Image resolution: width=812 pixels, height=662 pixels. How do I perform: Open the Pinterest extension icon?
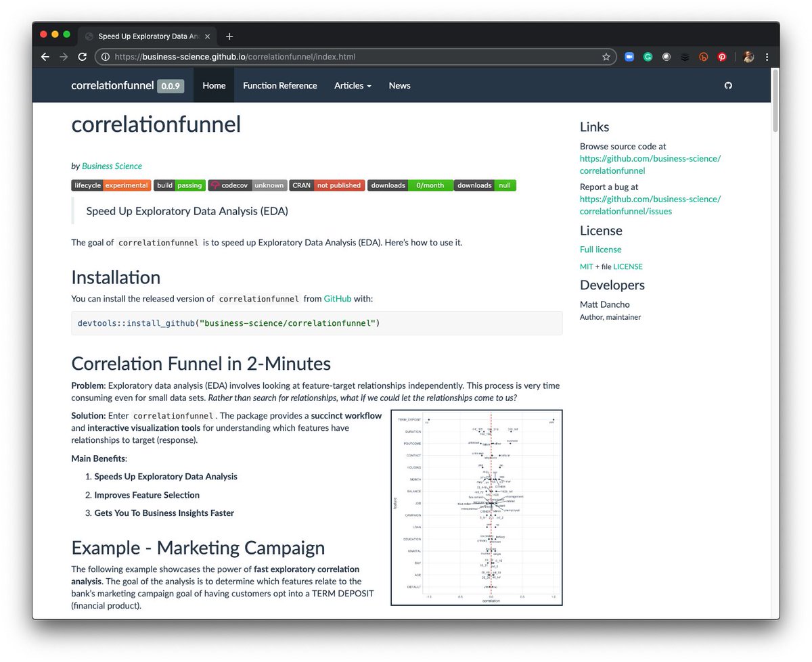pyautogui.click(x=722, y=57)
